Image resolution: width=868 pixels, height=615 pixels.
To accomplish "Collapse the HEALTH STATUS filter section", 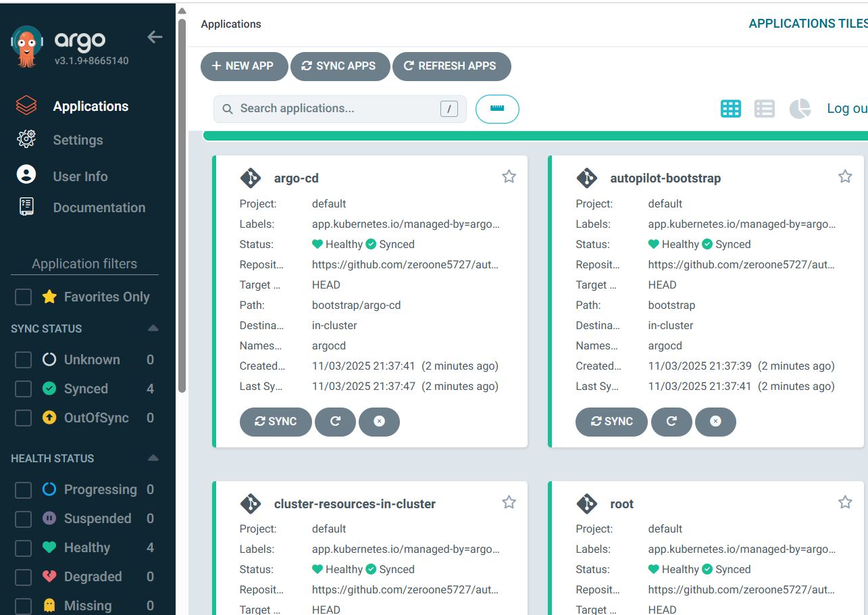I will [x=153, y=458].
